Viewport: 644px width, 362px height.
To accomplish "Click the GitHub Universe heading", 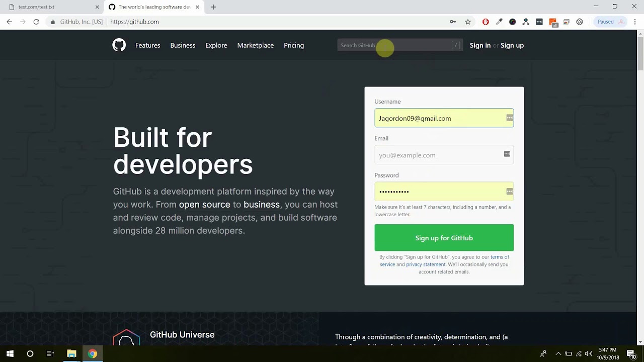I will click(x=182, y=335).
